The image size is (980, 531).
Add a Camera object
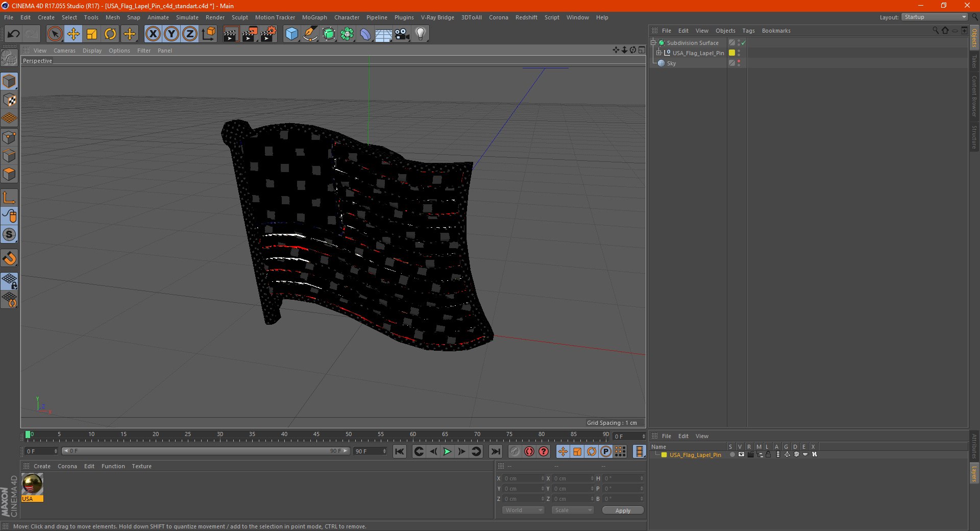point(402,34)
